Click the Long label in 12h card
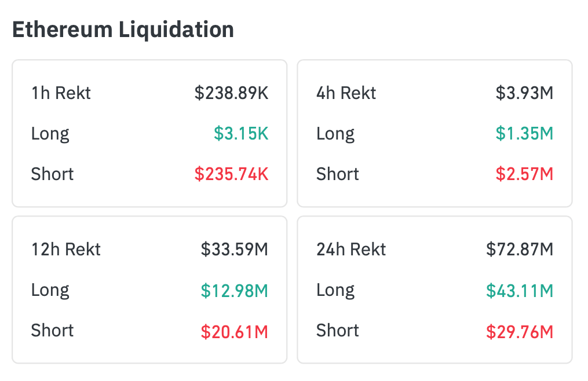Image resolution: width=588 pixels, height=381 pixels. click(x=50, y=290)
